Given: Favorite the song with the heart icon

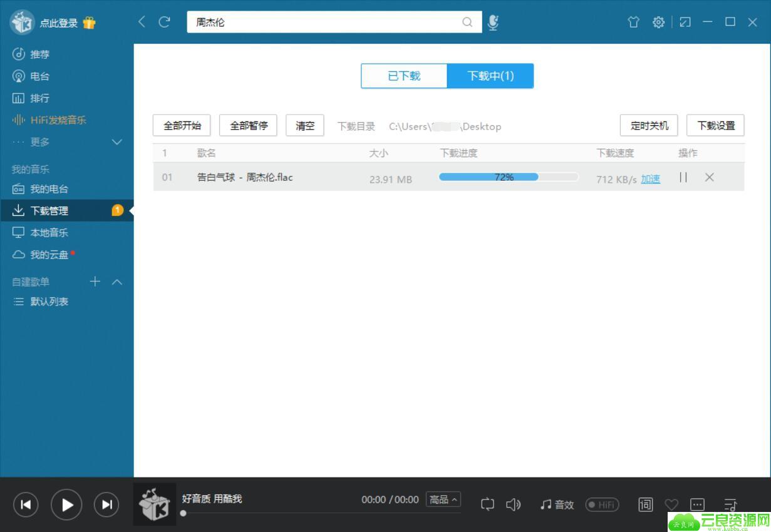Looking at the screenshot, I should click(671, 504).
